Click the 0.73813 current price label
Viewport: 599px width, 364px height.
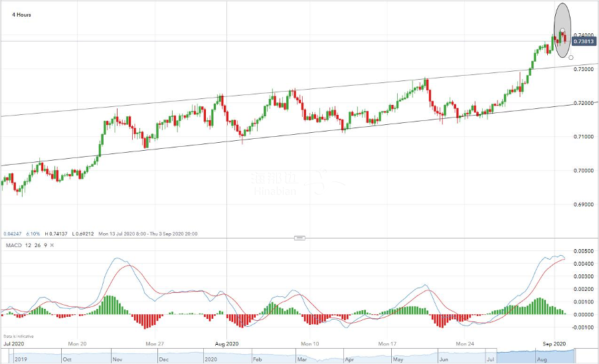(x=582, y=41)
